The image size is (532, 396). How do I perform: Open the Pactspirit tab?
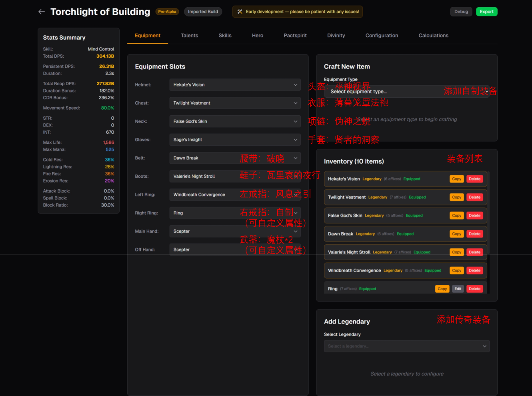[295, 36]
